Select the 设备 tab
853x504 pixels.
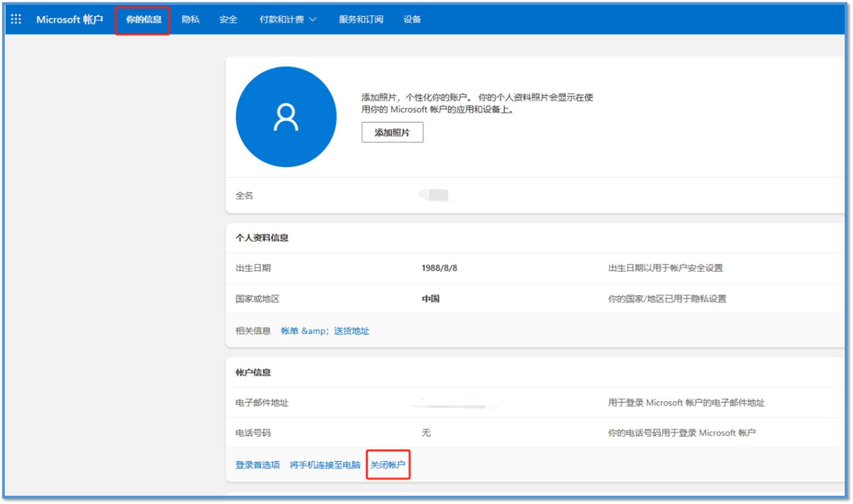(x=412, y=20)
